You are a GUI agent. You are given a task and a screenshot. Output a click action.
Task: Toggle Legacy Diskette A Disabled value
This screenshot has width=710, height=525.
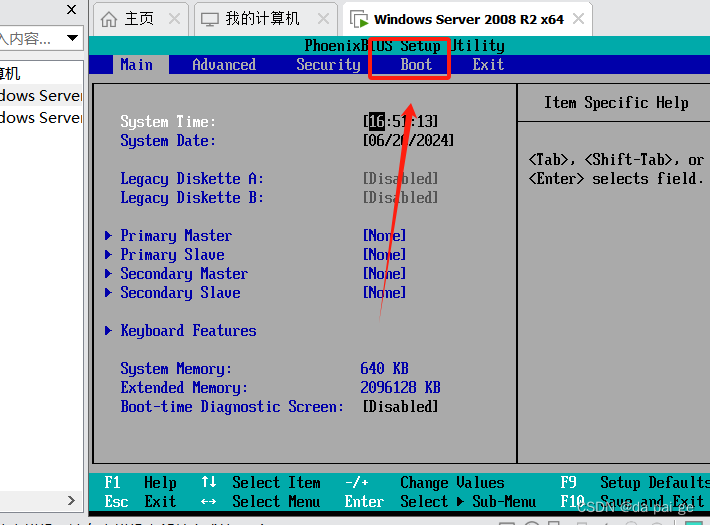pos(400,178)
